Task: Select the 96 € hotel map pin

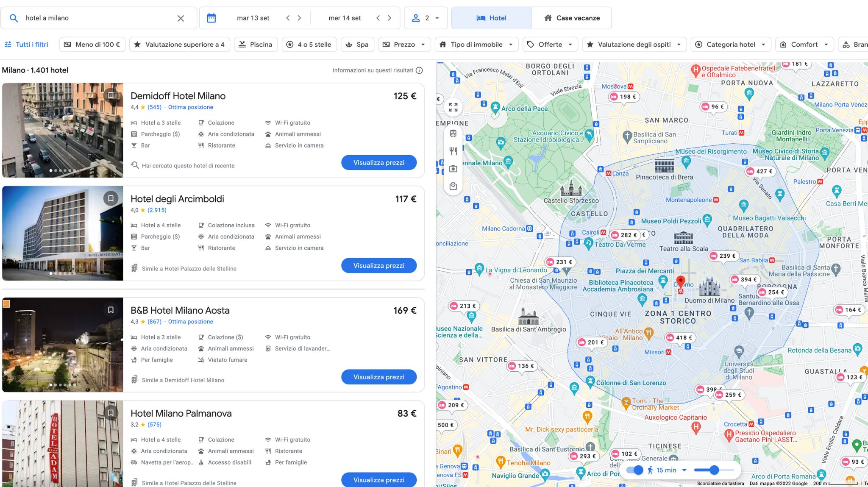Action: click(713, 107)
